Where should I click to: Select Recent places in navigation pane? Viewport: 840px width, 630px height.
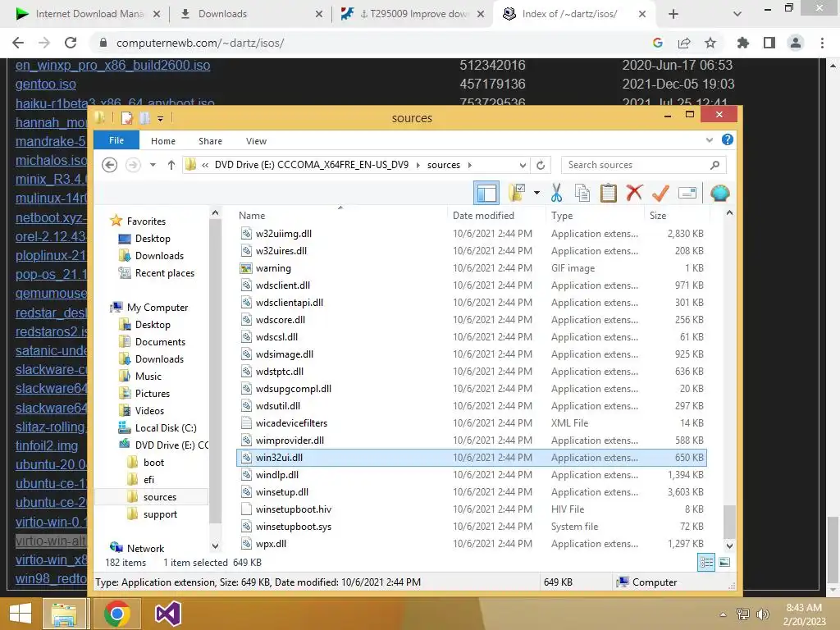tap(164, 273)
